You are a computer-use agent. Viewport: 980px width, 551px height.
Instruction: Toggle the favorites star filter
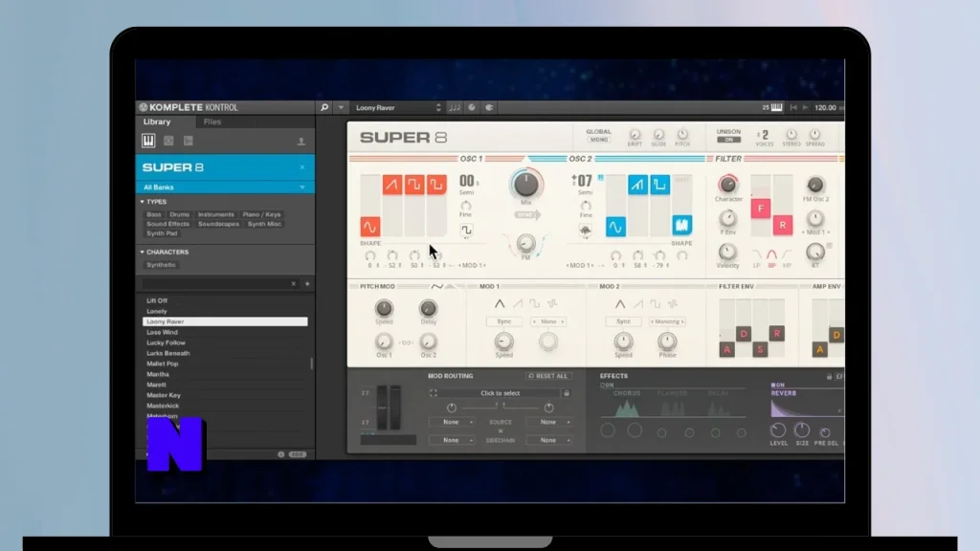[x=307, y=283]
